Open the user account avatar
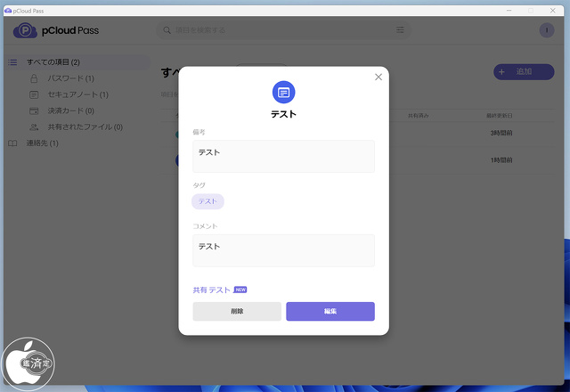 click(546, 30)
